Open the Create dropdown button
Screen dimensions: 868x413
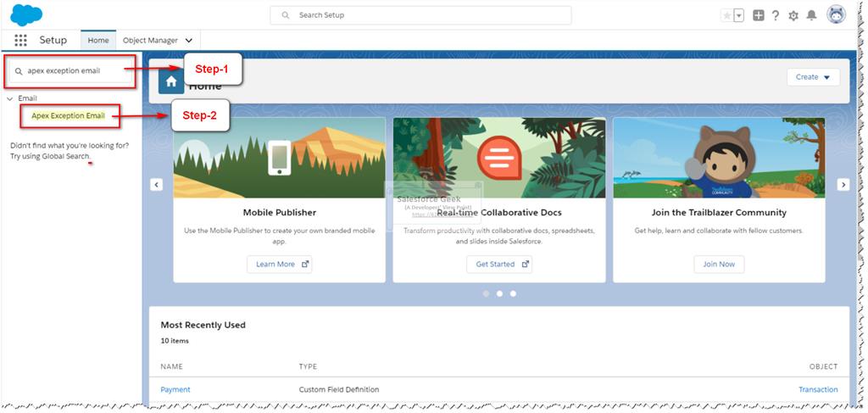pyautogui.click(x=813, y=77)
